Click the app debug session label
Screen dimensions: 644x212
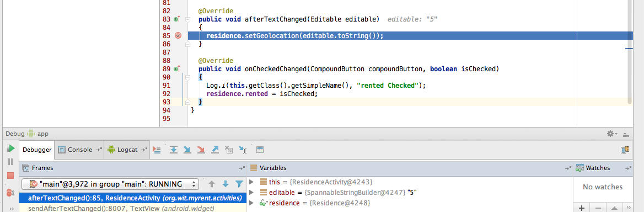click(42, 134)
